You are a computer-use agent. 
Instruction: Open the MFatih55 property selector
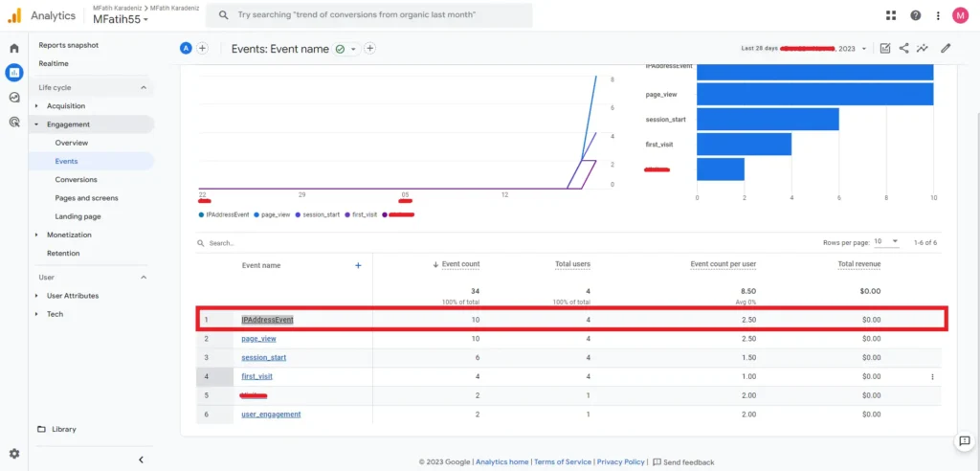click(x=120, y=20)
